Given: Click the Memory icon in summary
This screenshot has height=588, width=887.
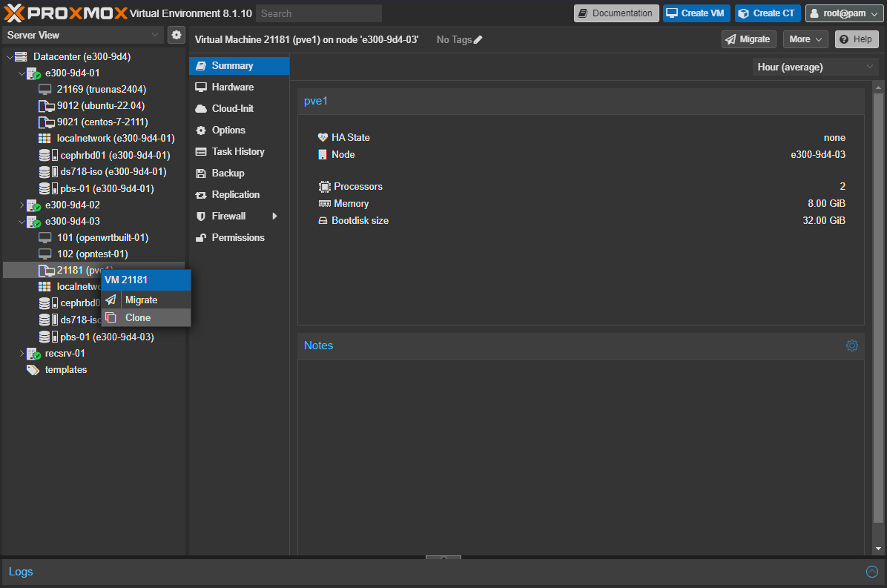Looking at the screenshot, I should tap(324, 203).
